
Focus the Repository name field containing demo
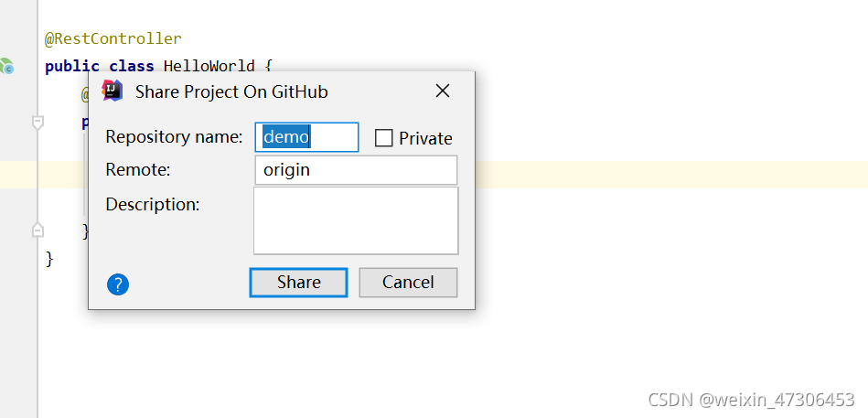(306, 137)
